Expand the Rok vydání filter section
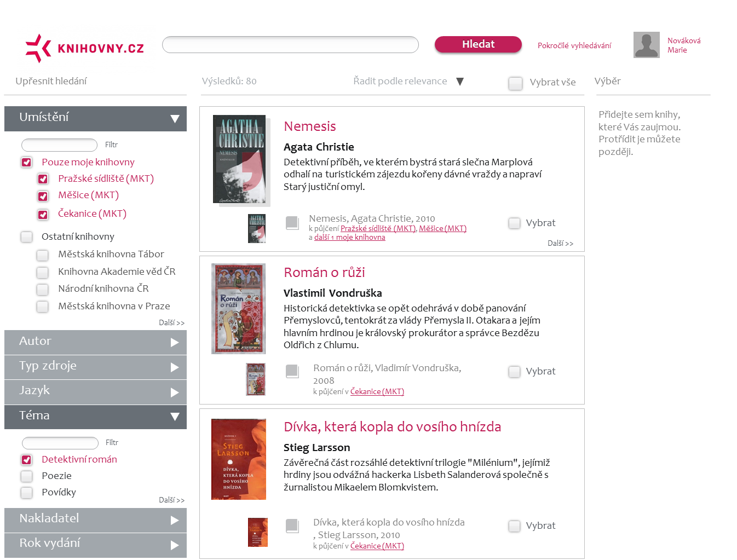Screen dimensions: 737x560 tap(95, 545)
